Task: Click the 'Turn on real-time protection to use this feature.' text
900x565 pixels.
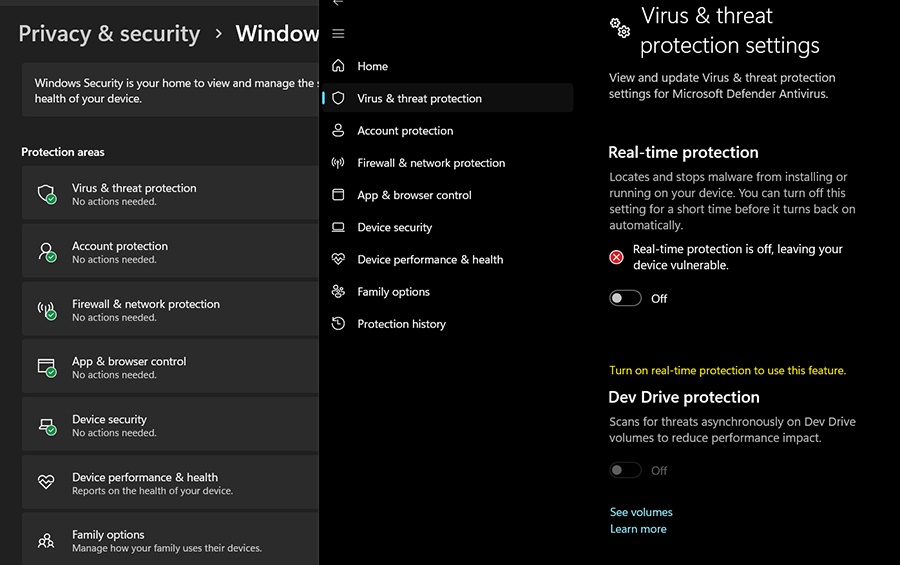Action: [x=727, y=370]
